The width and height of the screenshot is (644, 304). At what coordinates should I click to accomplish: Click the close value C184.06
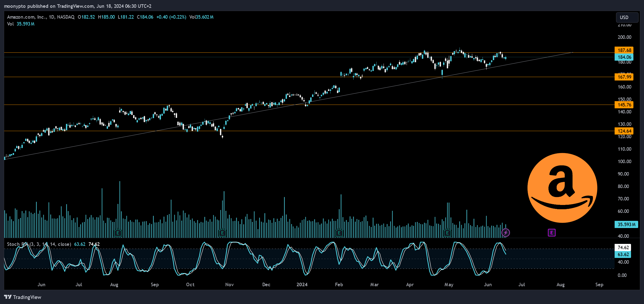point(145,17)
